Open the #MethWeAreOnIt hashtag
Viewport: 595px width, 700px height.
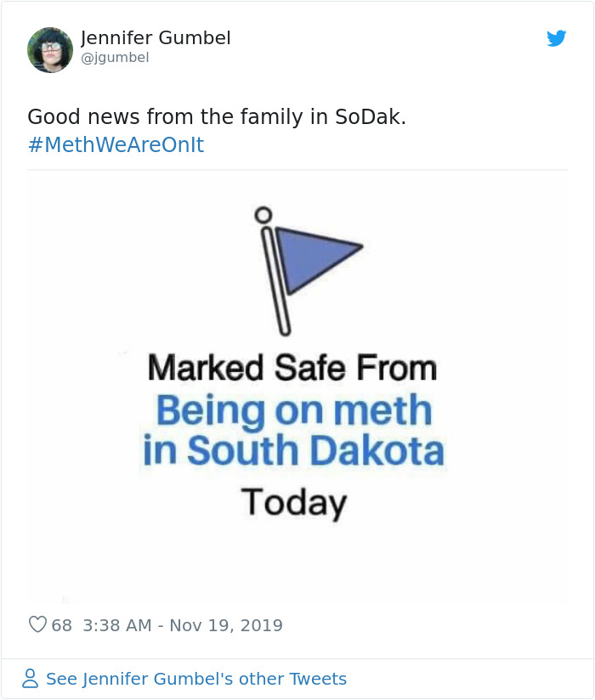[x=115, y=144]
